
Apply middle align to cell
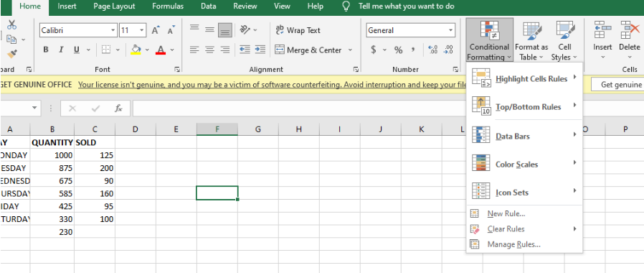point(209,29)
